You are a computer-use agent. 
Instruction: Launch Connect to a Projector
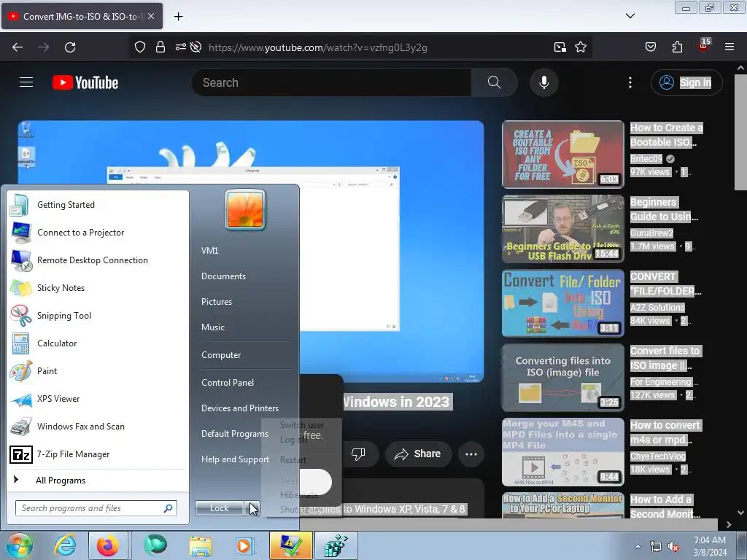(98, 233)
